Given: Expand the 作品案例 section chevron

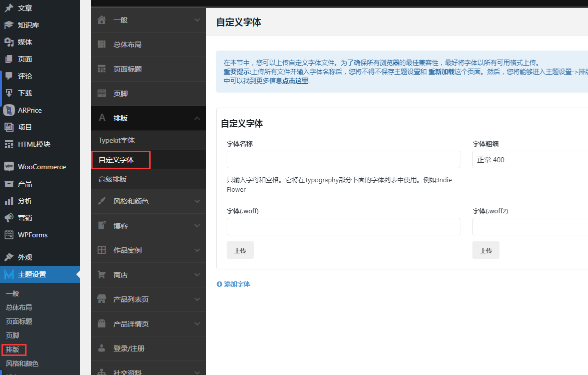Looking at the screenshot, I should coord(197,250).
